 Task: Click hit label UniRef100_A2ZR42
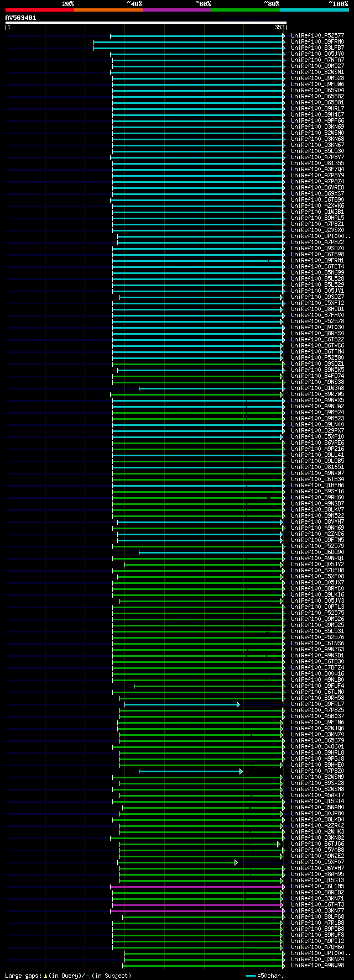pyautogui.click(x=317, y=826)
